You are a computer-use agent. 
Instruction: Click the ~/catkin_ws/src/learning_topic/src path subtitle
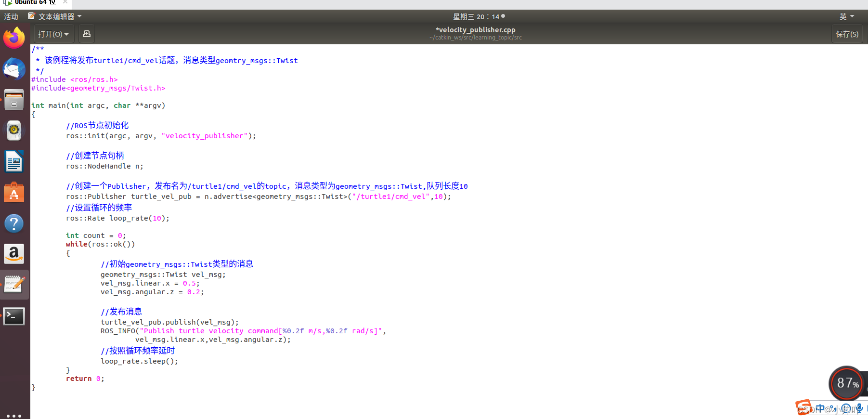click(476, 38)
